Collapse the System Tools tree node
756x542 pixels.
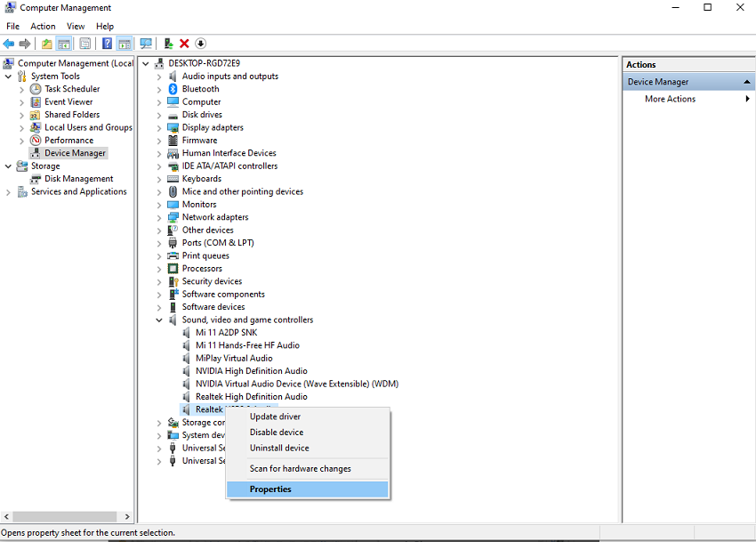click(9, 77)
